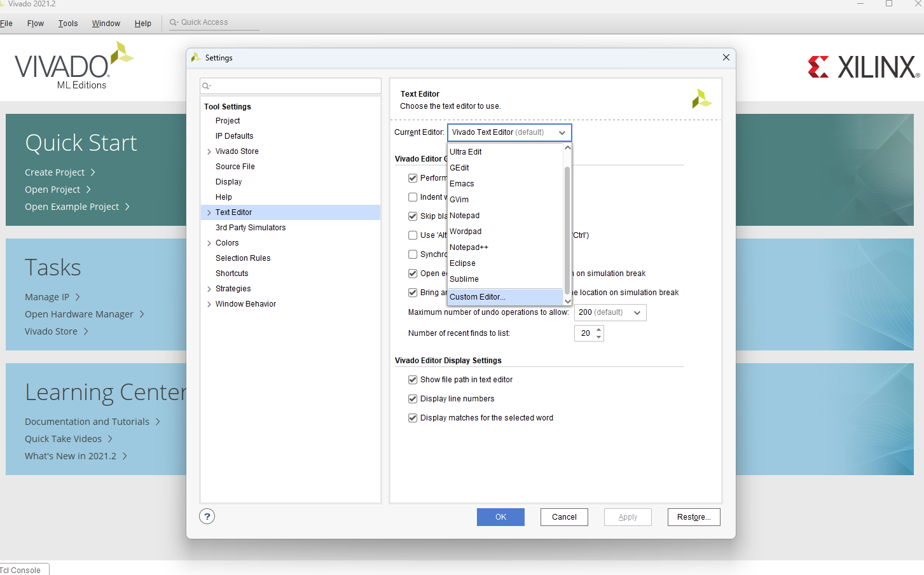Click the Xilinx logo
924x575 pixels.
click(864, 67)
